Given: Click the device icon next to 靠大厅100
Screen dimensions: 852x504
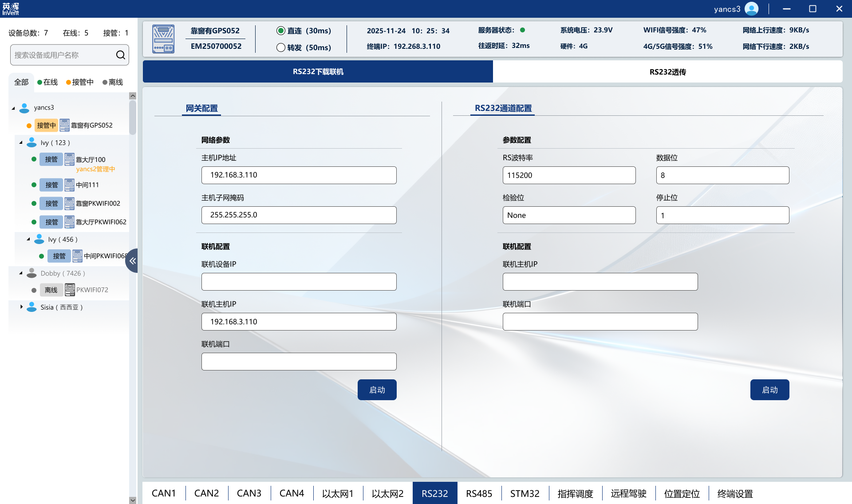Looking at the screenshot, I should [69, 159].
